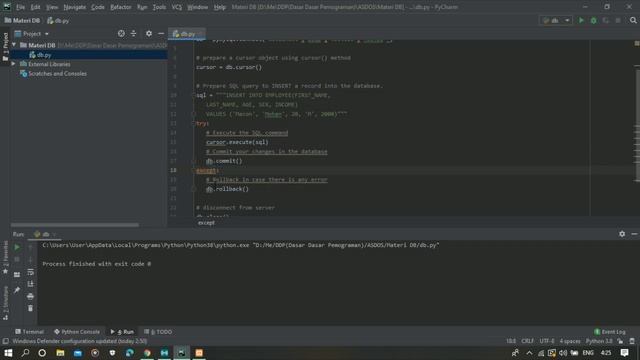The width and height of the screenshot is (640, 360).
Task: Print the Run console output
Action: tap(30, 296)
